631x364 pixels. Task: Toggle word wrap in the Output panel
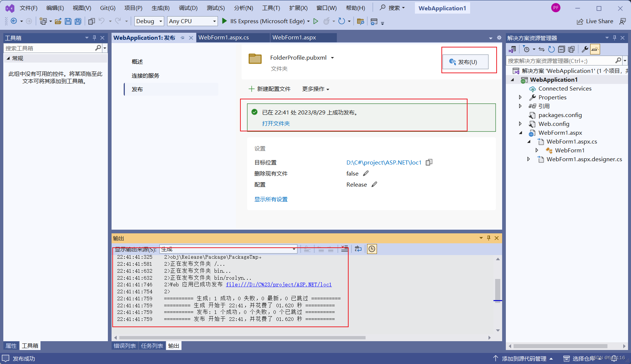click(358, 249)
